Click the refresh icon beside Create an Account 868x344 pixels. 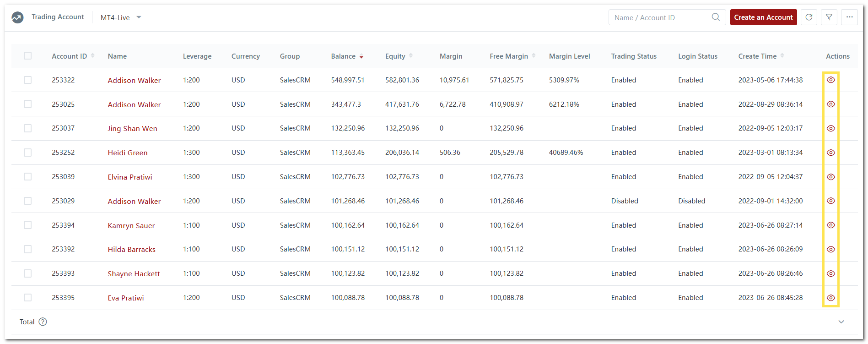tap(809, 17)
